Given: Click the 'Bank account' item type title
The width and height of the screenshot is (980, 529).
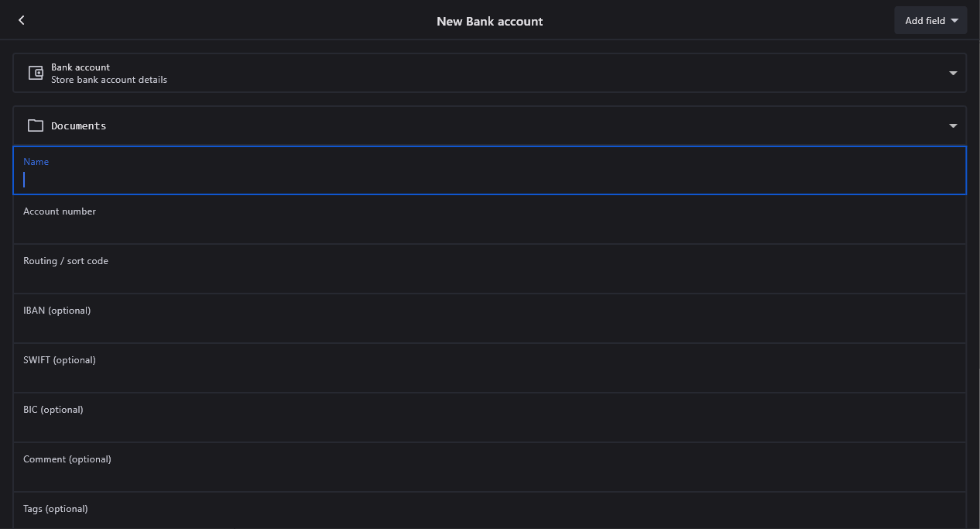Looking at the screenshot, I should [81, 67].
